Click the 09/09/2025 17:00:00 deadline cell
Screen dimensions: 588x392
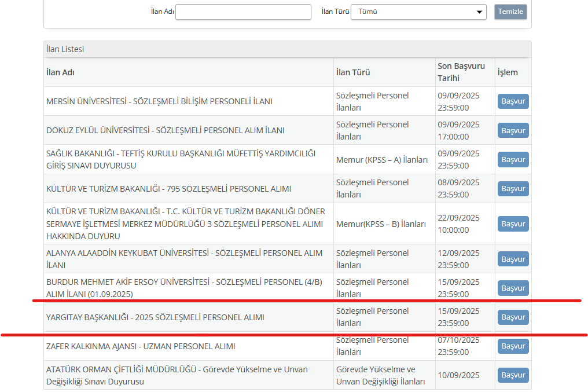click(x=465, y=130)
